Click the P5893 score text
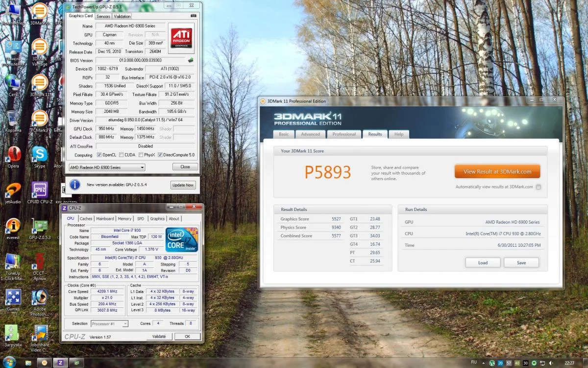The height and width of the screenshot is (368, 588). pos(328,172)
